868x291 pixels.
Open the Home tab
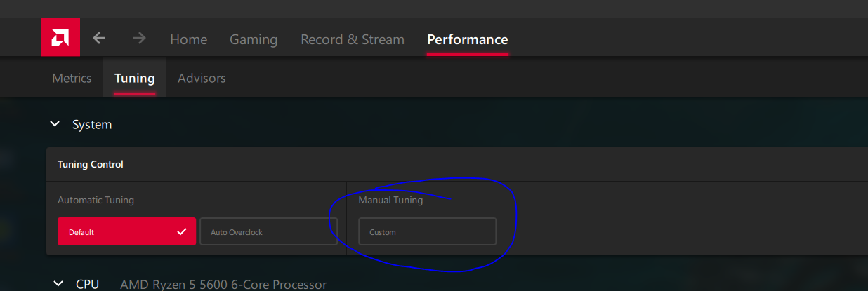(188, 39)
